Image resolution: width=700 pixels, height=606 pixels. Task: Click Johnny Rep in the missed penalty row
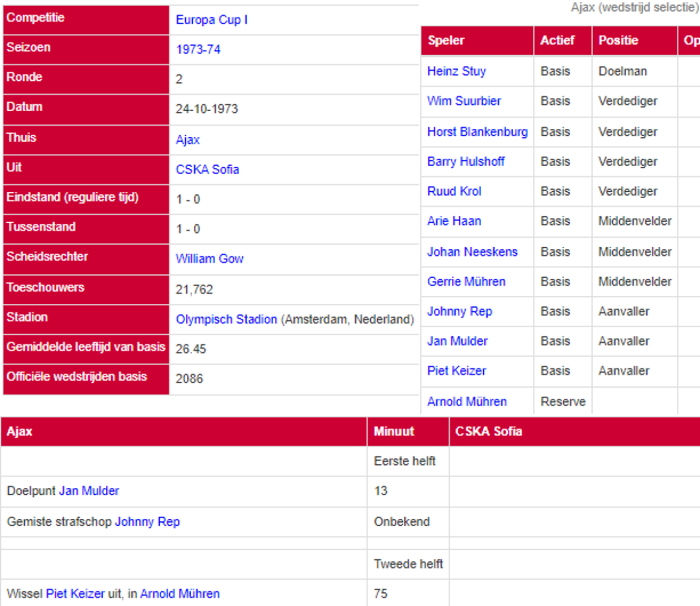coord(147,522)
